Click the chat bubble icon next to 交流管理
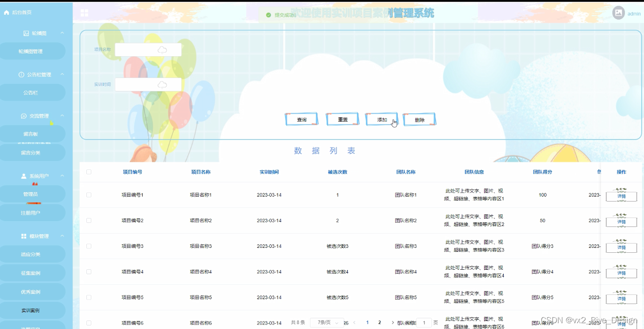The height and width of the screenshot is (329, 644). click(24, 116)
